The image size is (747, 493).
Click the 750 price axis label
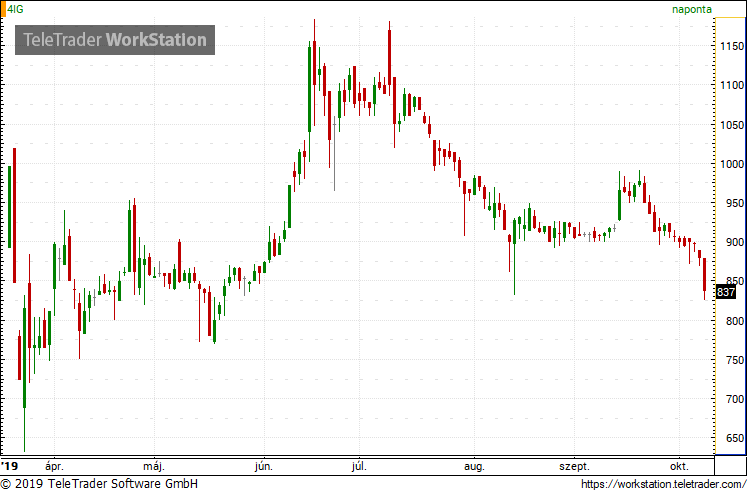pyautogui.click(x=735, y=360)
